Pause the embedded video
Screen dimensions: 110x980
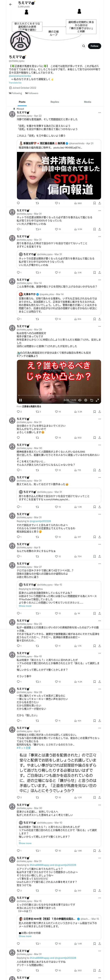(x=21, y=400)
